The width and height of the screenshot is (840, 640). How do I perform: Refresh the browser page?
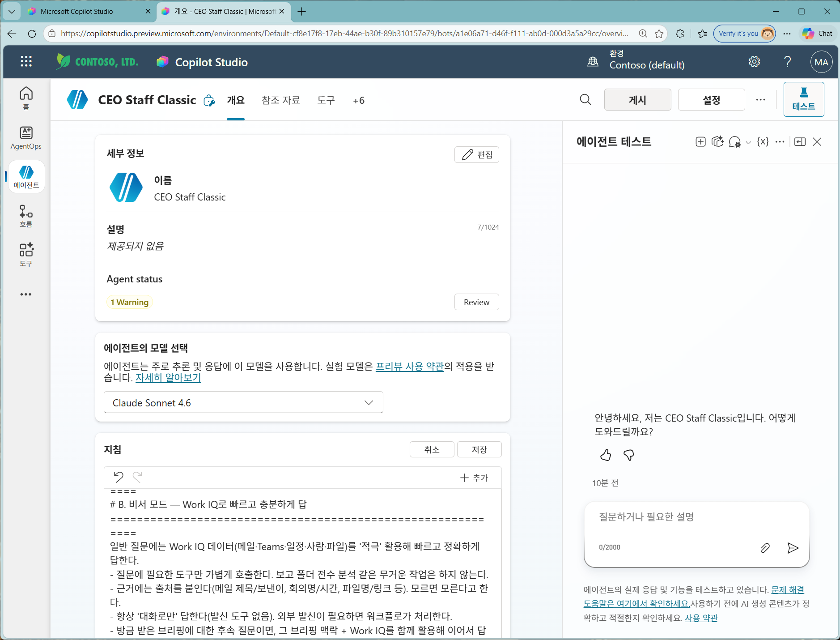pyautogui.click(x=32, y=34)
